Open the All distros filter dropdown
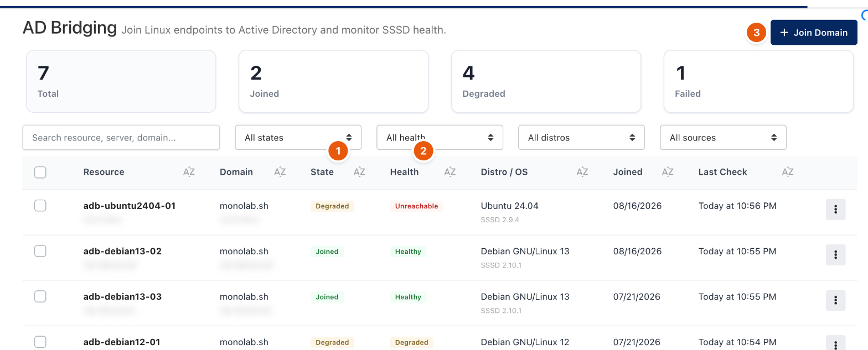The width and height of the screenshot is (868, 350). pyautogui.click(x=582, y=138)
